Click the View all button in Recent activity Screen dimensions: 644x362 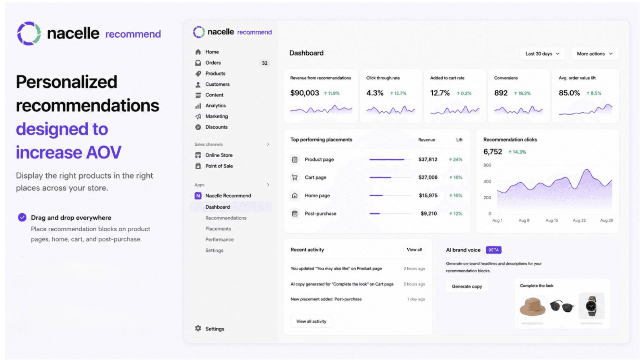(414, 250)
